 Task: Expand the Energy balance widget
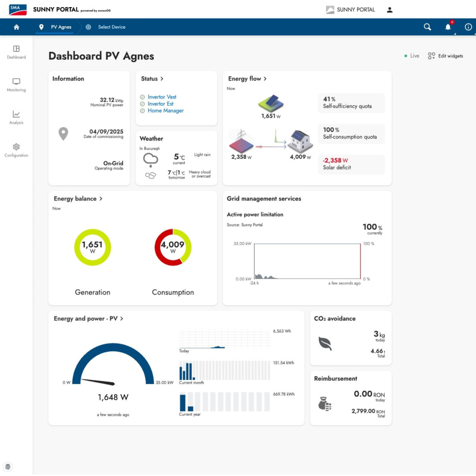[x=101, y=198]
